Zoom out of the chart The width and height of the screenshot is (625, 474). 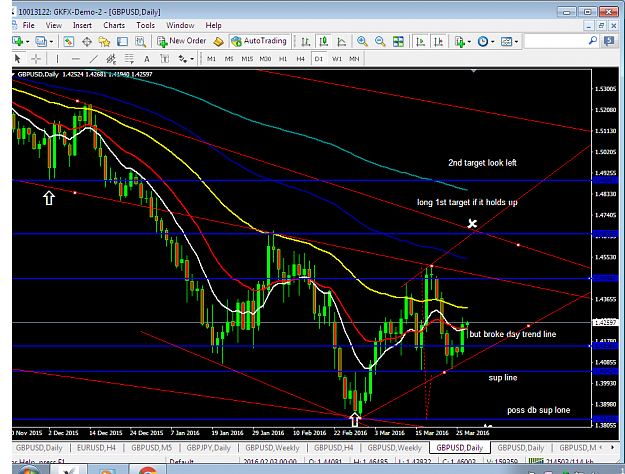coord(380,41)
